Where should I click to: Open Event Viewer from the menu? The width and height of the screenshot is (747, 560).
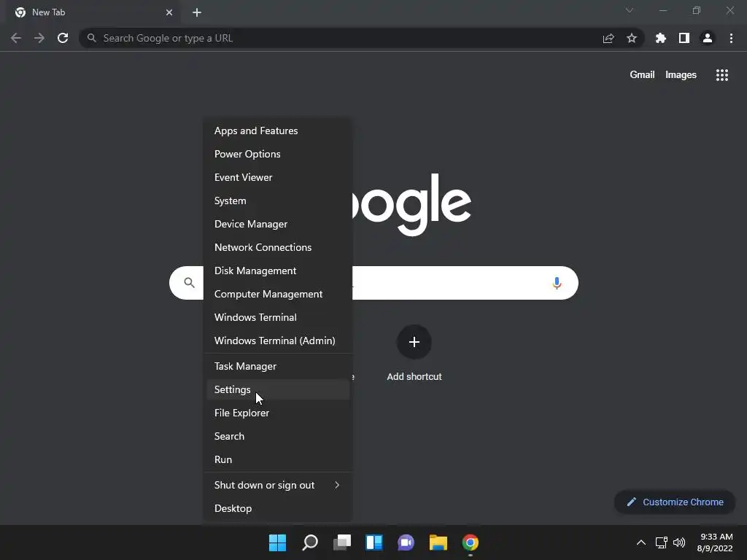tap(278, 177)
